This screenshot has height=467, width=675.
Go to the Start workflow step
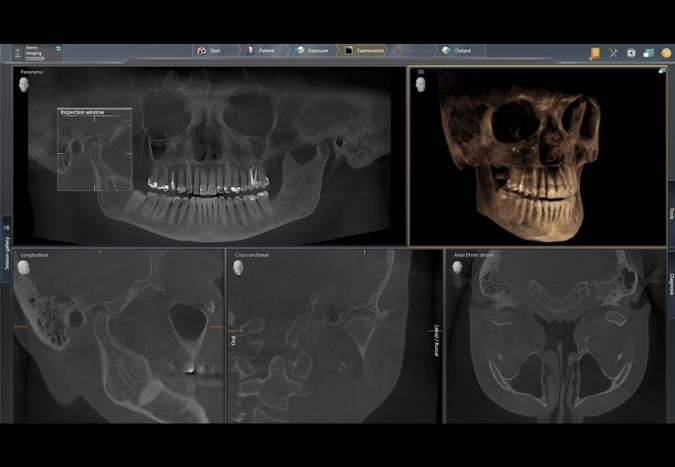[x=208, y=50]
